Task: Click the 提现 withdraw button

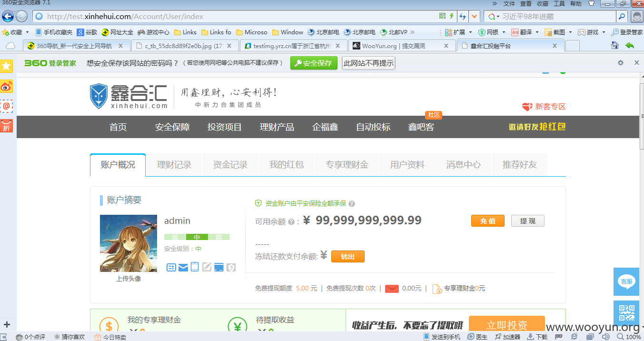Action: 528,221
